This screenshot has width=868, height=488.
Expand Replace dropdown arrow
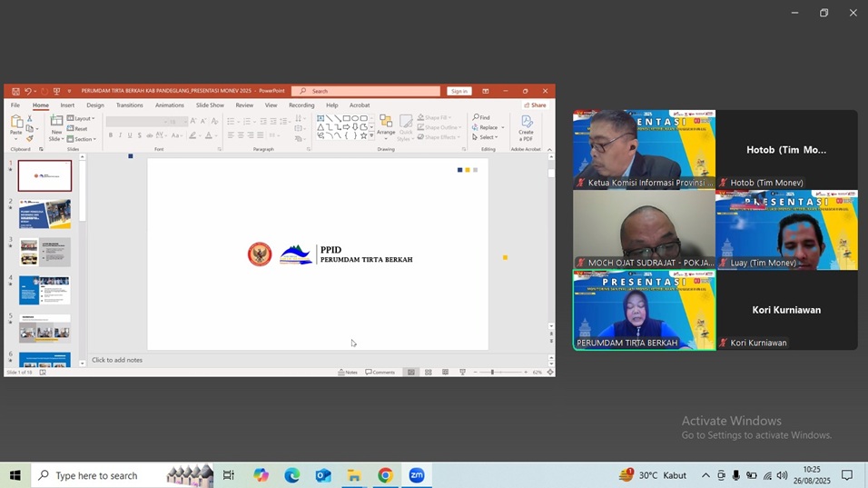point(503,127)
